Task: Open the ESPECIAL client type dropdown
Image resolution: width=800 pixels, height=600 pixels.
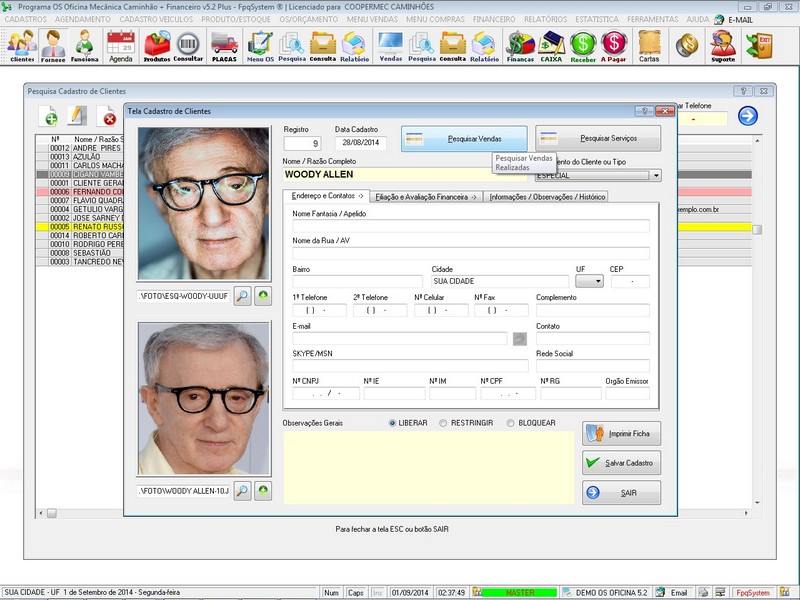Action: pos(656,176)
